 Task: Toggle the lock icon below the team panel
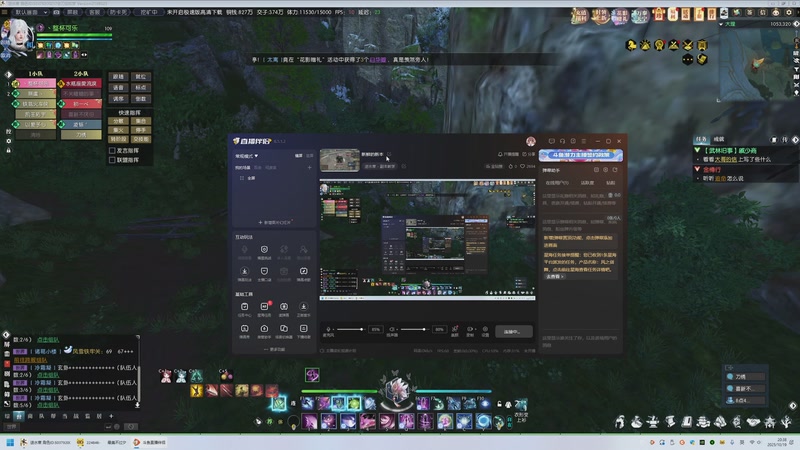tap(8, 151)
